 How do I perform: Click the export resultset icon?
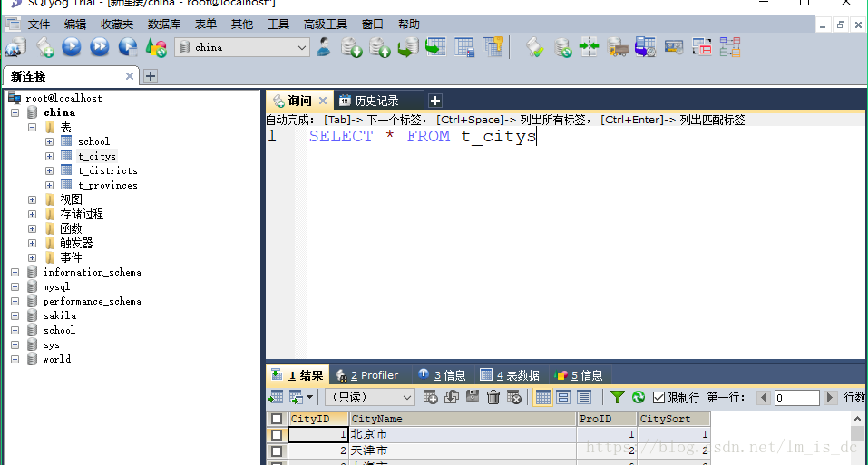(276, 397)
